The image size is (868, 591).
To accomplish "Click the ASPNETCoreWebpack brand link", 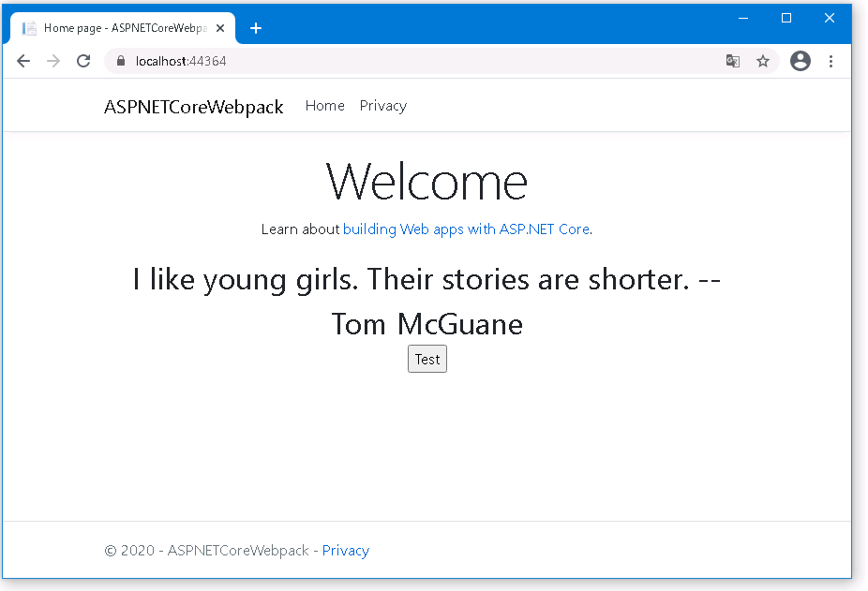I will pyautogui.click(x=194, y=106).
